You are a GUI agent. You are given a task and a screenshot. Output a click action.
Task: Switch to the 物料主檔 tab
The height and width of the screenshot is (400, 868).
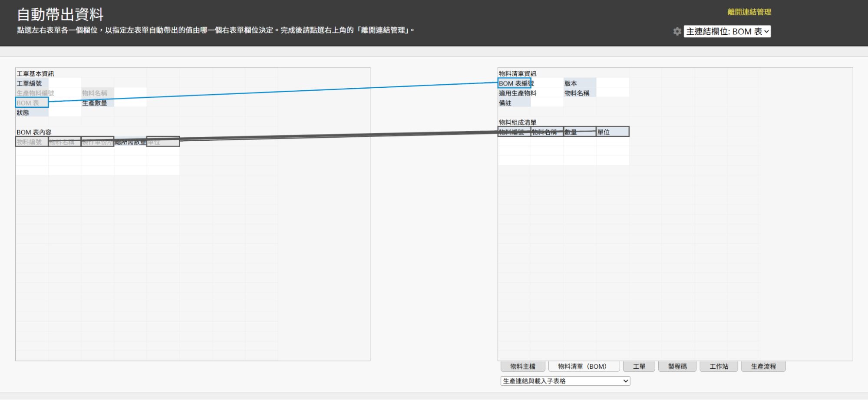pos(523,367)
